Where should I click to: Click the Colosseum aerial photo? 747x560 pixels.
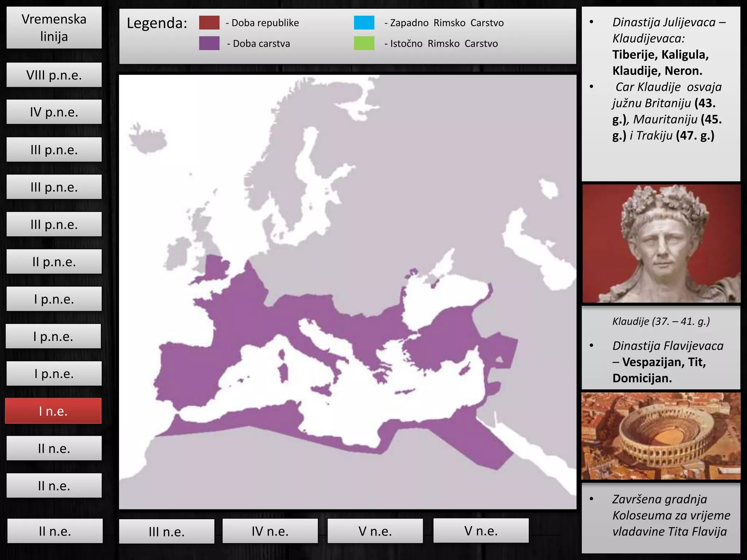pos(661,436)
